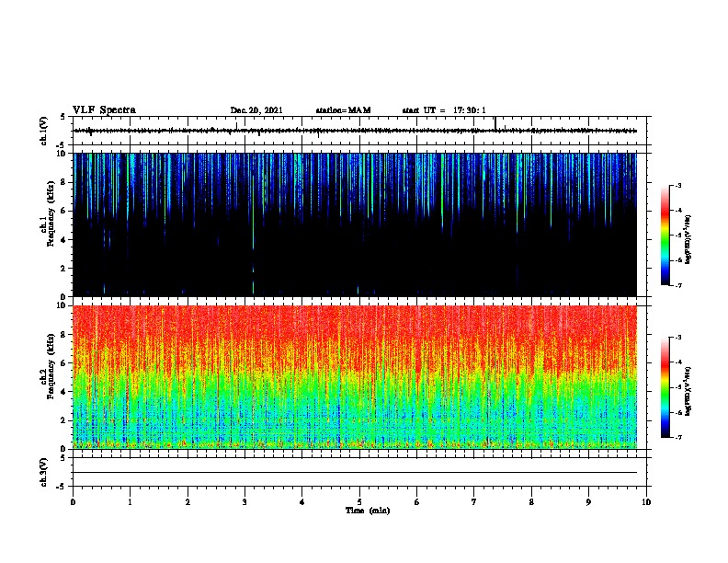Screen dimensions: 728x563
Task: Click the ch.2 colorbar "log(PSD)" label
Action: coord(688,391)
